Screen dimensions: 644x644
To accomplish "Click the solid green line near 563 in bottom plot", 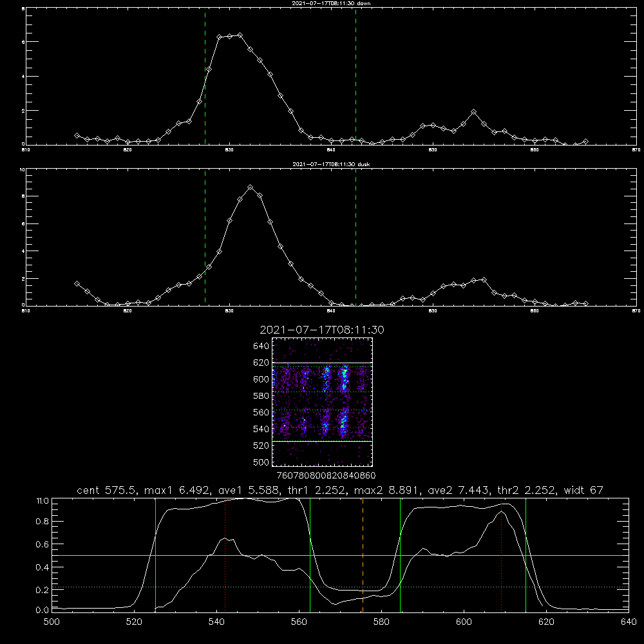I will coord(310,555).
